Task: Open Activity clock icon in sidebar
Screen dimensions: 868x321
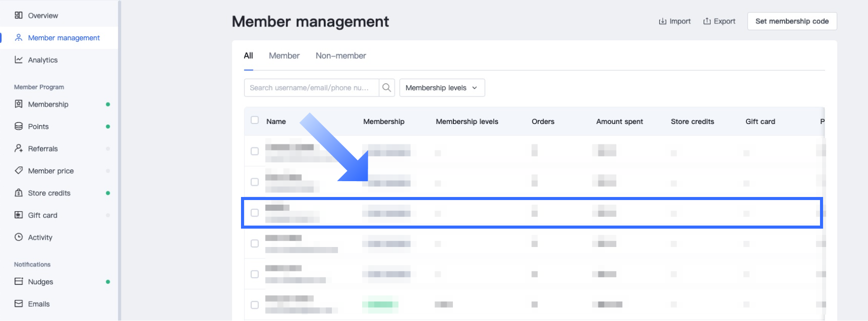Action: click(x=19, y=237)
